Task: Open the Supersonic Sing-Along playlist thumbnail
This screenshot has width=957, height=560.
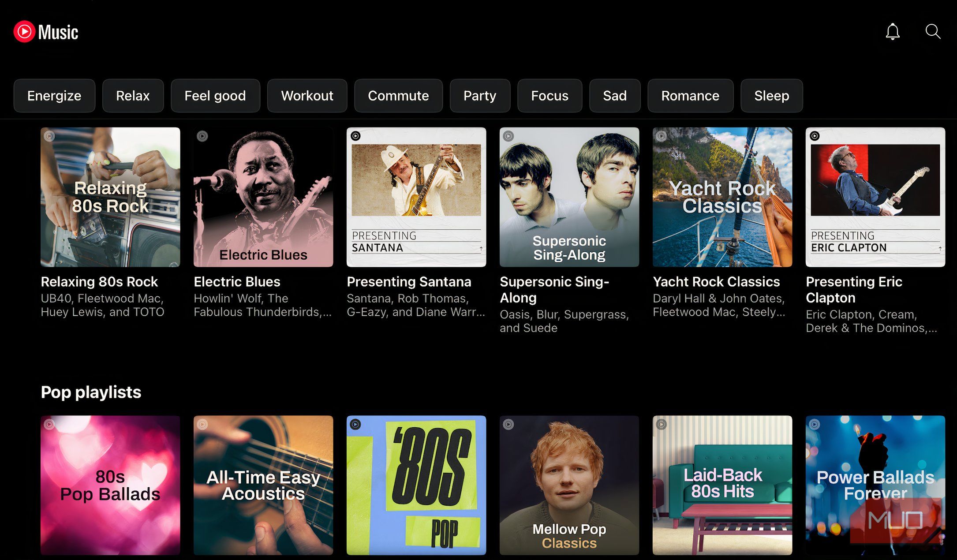Action: [569, 197]
